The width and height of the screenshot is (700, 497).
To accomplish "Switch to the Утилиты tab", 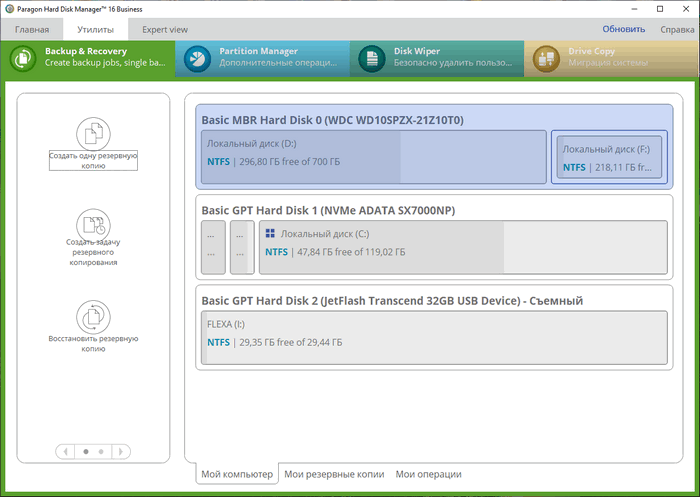I will click(x=96, y=29).
